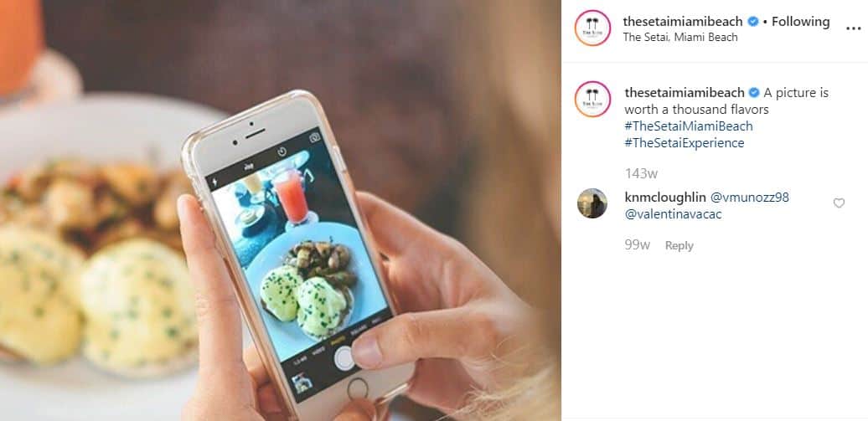Click the 143w post timestamp

click(x=641, y=174)
